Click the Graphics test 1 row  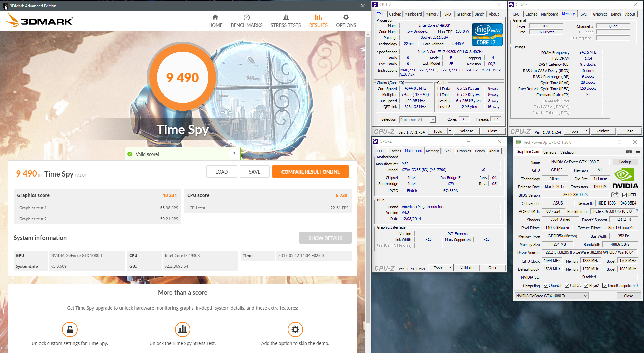click(98, 208)
